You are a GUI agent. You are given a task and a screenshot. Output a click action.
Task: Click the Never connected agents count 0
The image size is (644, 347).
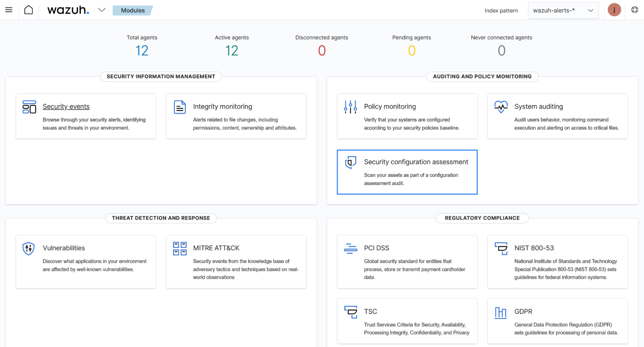[501, 51]
